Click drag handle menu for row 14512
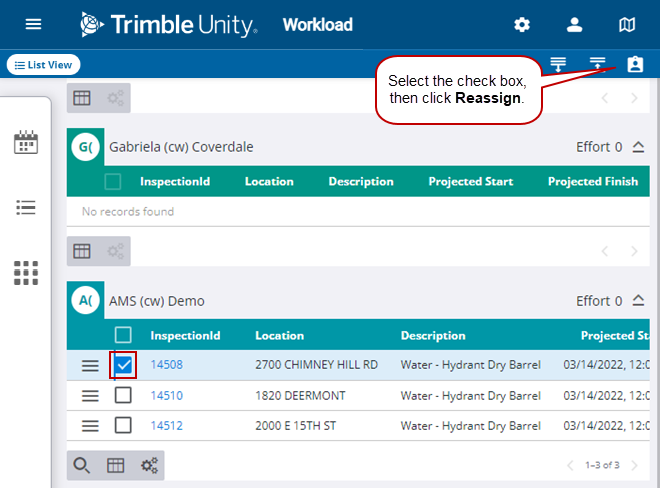660x488 pixels. coord(90,425)
